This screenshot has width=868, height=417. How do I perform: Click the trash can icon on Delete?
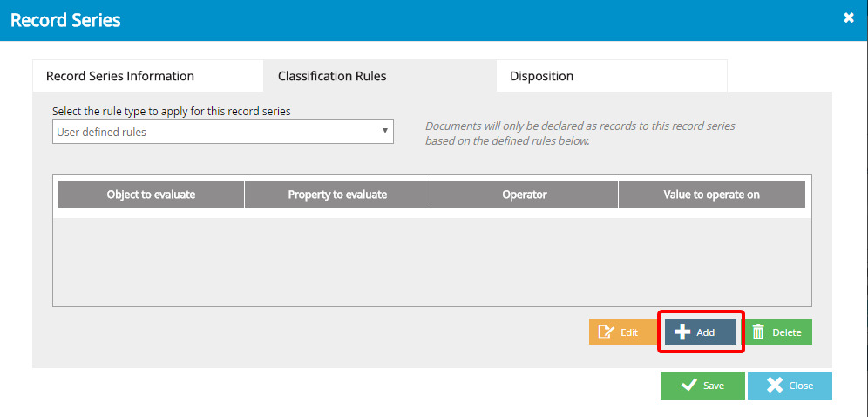click(x=758, y=332)
